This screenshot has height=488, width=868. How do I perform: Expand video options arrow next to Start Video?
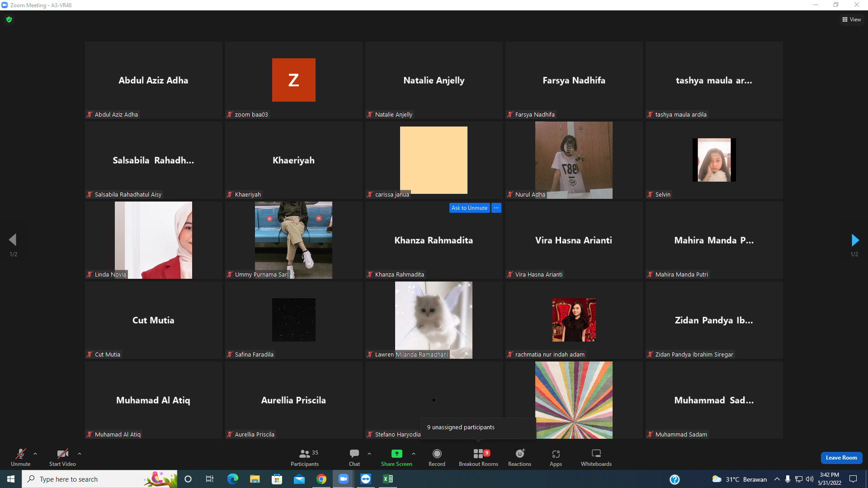point(80,454)
